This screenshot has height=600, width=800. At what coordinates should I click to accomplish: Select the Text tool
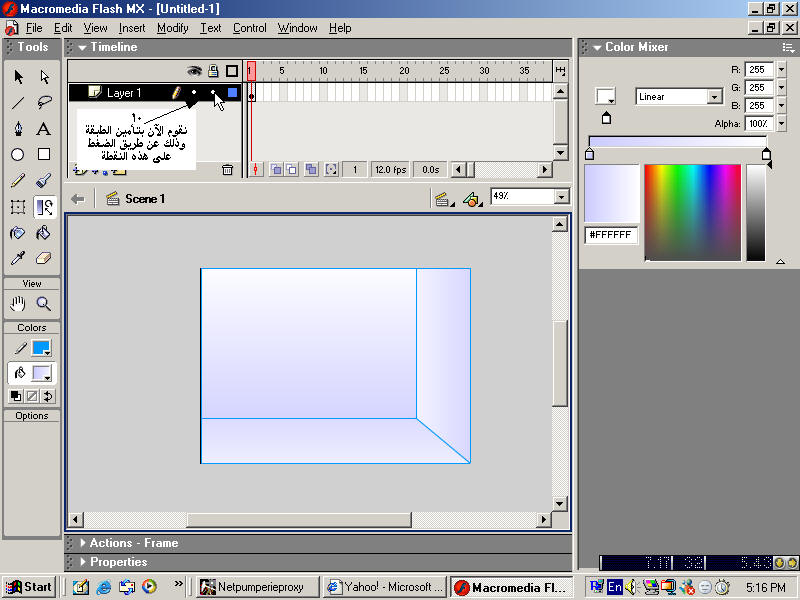click(44, 129)
